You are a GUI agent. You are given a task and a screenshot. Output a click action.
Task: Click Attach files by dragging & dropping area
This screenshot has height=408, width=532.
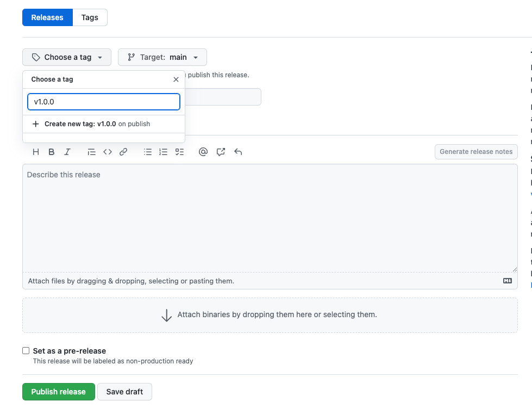click(270, 281)
